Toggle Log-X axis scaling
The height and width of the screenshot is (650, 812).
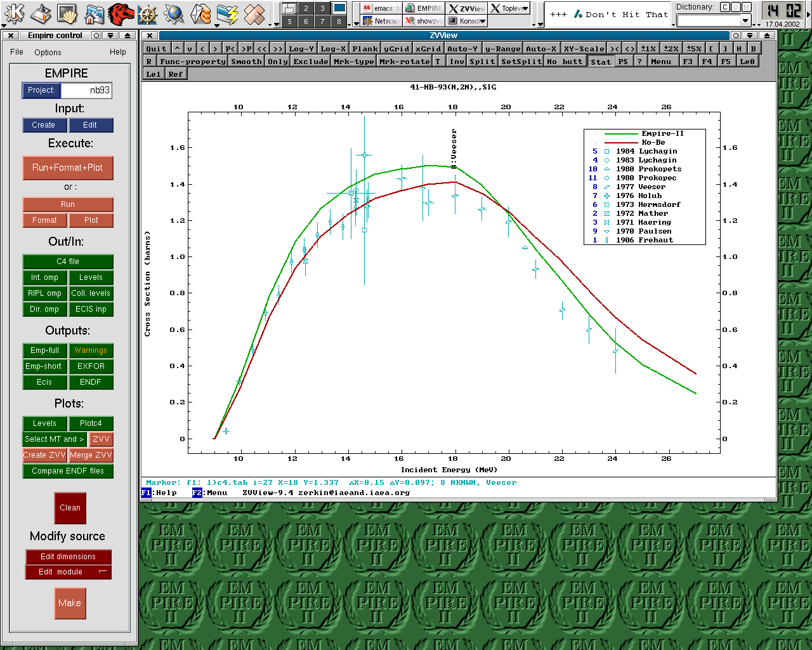coord(333,48)
